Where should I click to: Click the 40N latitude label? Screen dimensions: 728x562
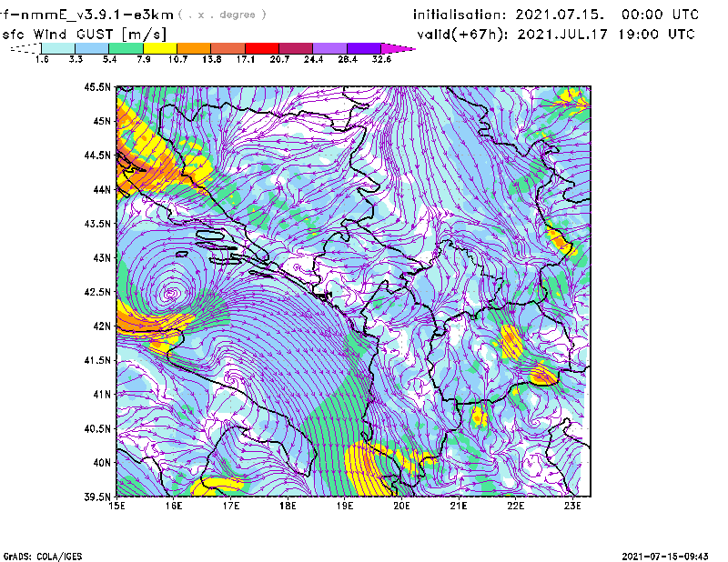102,463
